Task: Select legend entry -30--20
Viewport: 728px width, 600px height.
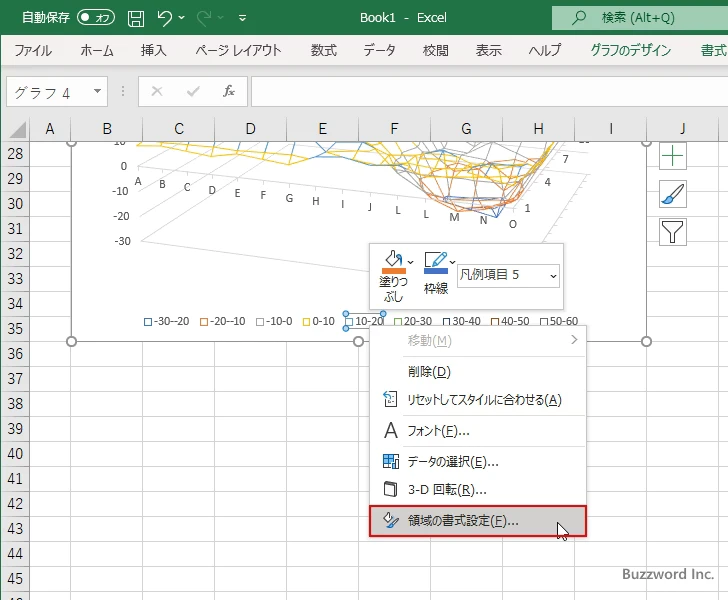Action: point(167,321)
